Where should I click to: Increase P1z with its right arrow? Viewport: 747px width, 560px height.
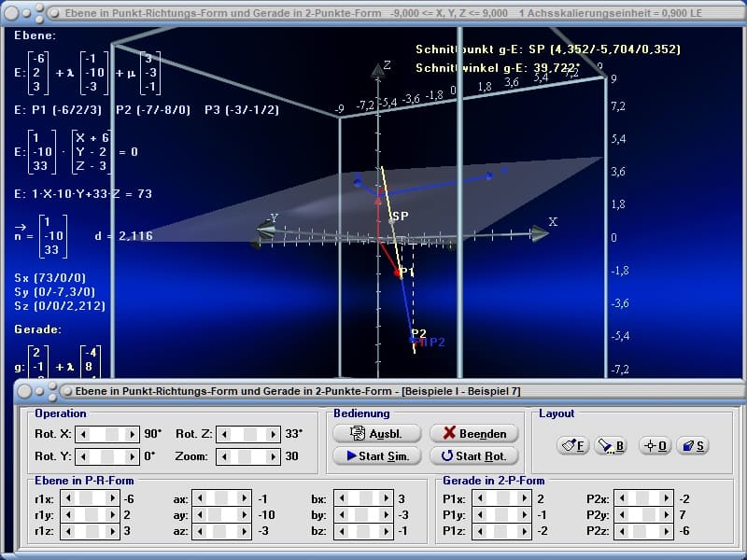tap(525, 530)
